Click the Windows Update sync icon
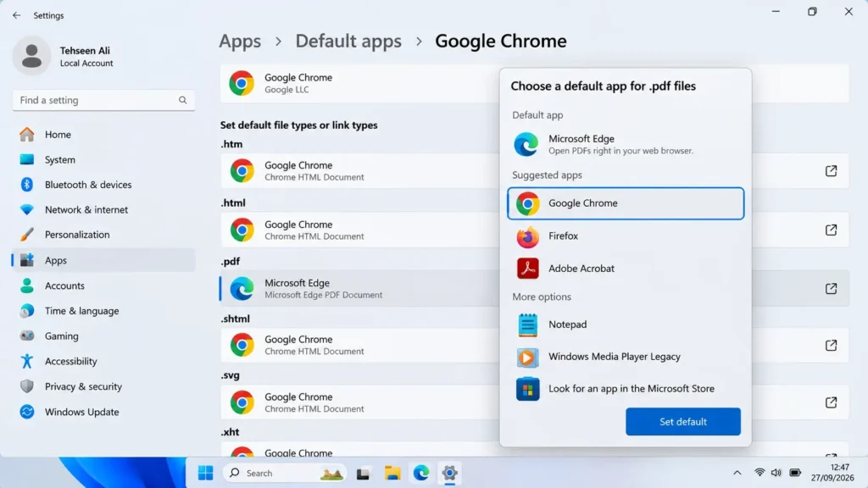This screenshot has width=868, height=488. (x=26, y=412)
